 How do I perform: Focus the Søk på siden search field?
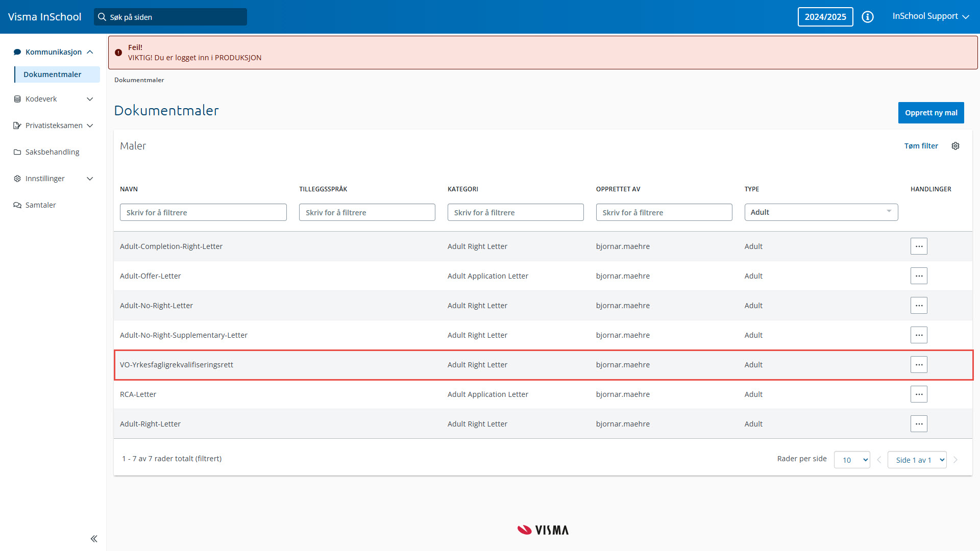pos(170,17)
